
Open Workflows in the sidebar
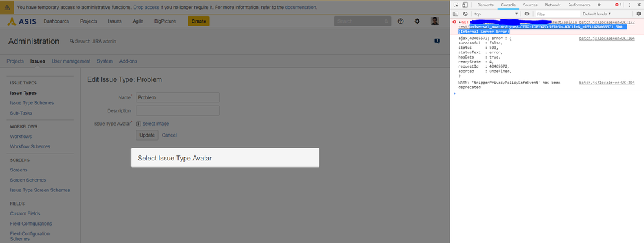point(21,136)
